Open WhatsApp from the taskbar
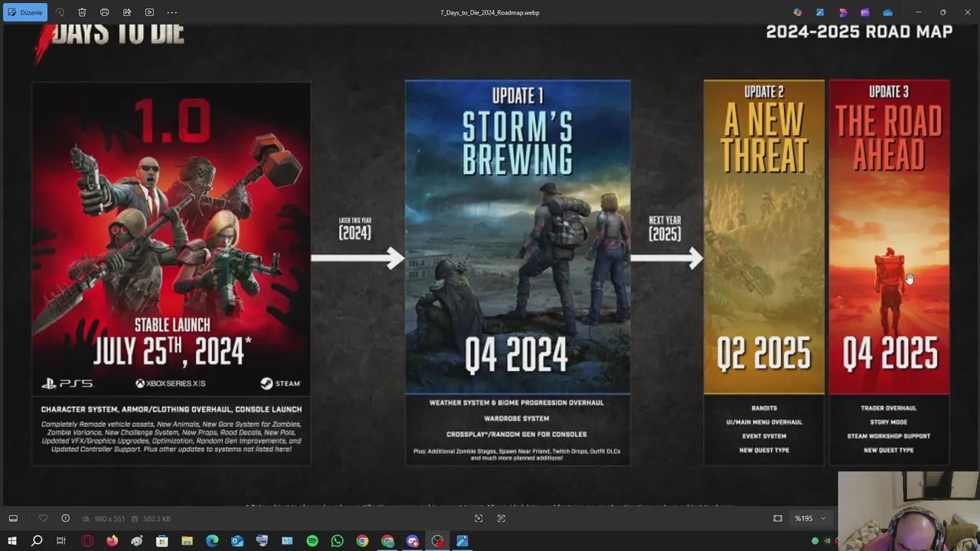Viewport: 980px width, 551px height. [337, 541]
